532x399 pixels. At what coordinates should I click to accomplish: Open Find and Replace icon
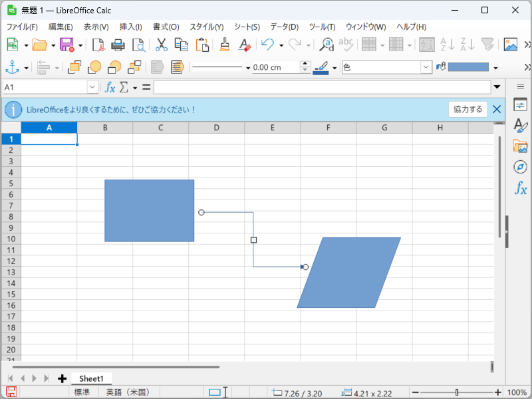tap(327, 45)
